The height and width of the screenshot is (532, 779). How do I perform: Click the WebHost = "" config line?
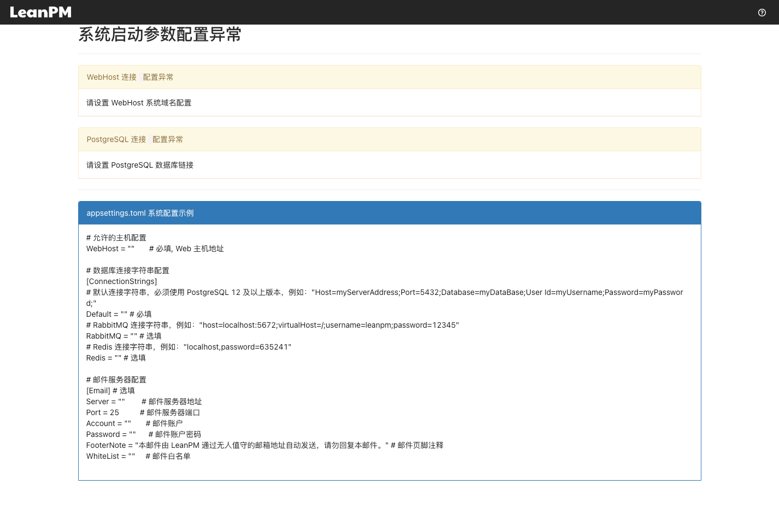110,249
